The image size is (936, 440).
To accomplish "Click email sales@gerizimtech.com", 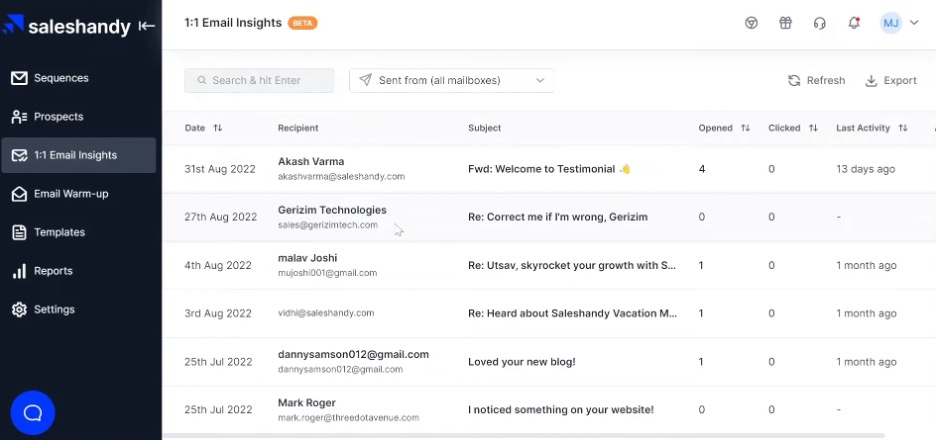I will [328, 225].
